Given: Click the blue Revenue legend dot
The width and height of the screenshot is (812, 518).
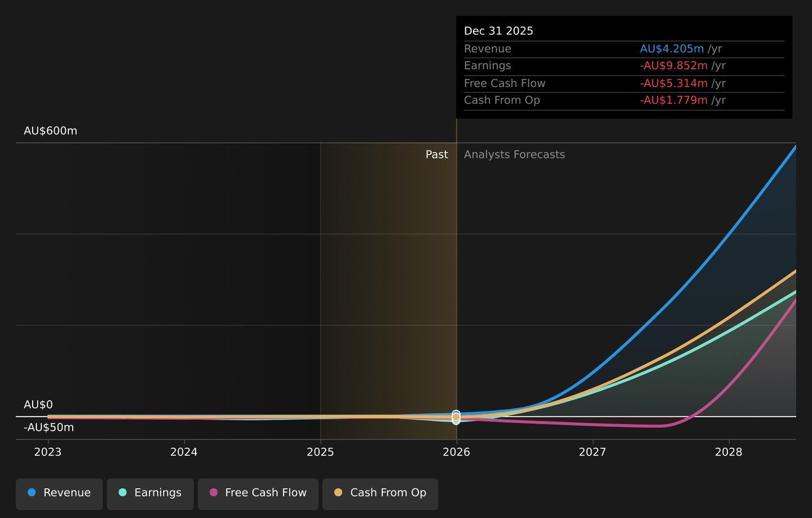Looking at the screenshot, I should pos(32,493).
